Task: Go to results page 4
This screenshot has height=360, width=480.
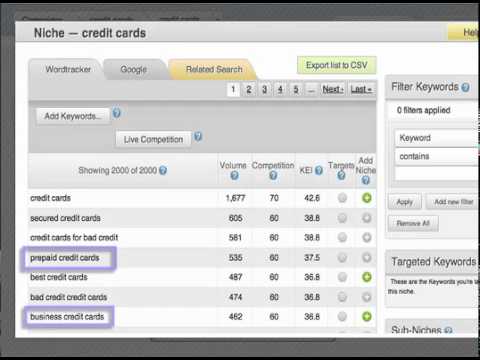Action: [280, 89]
